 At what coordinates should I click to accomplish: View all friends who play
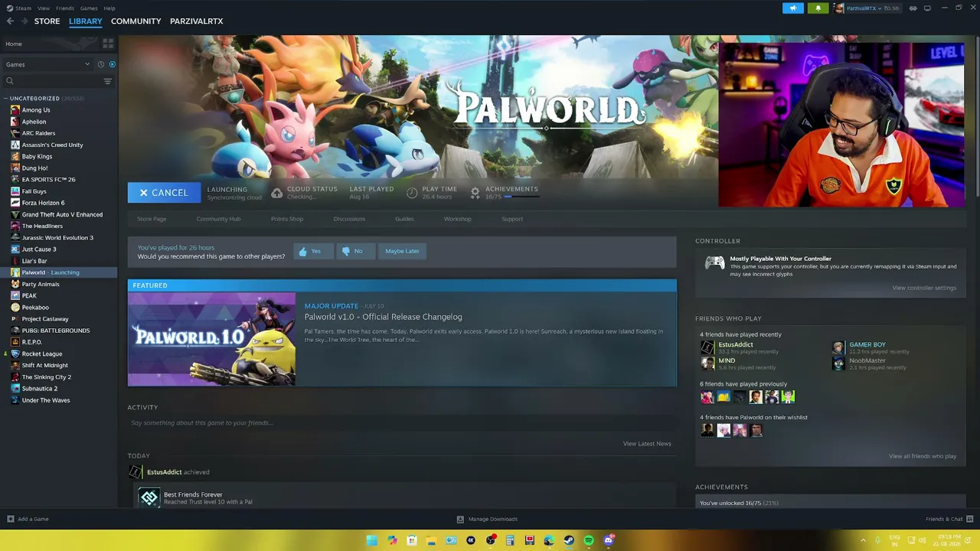(x=923, y=456)
